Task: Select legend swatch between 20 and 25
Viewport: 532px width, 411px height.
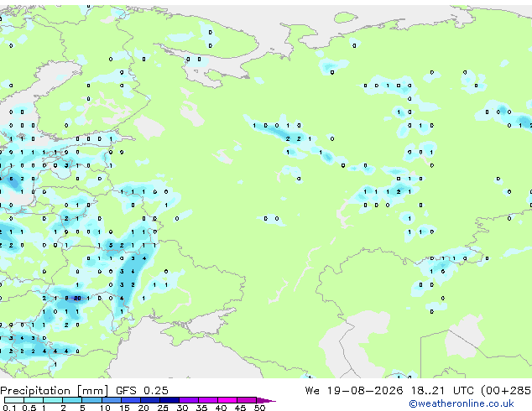Action: (149, 400)
